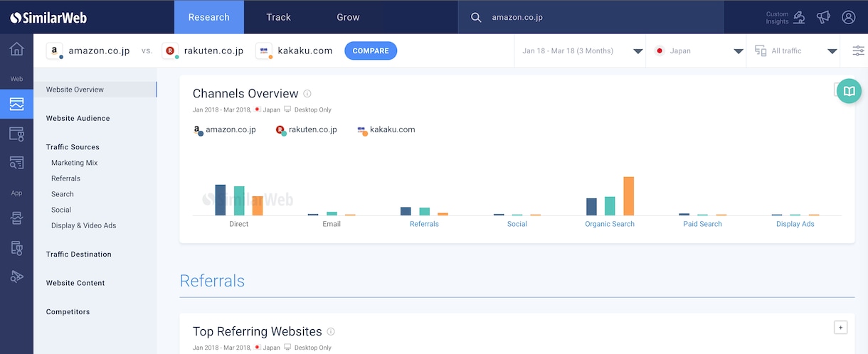Click the amazon.co.jp favicon in compare bar

click(x=55, y=51)
